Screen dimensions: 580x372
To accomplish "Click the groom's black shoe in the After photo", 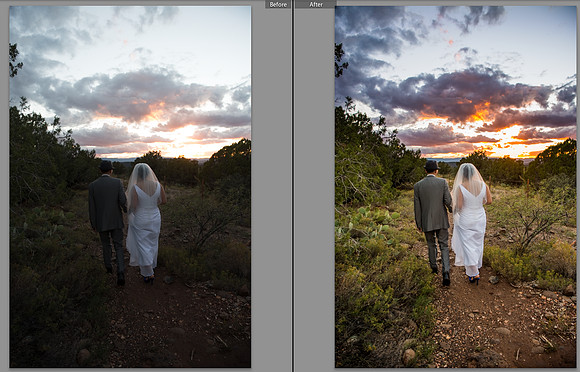I will click(x=446, y=279).
